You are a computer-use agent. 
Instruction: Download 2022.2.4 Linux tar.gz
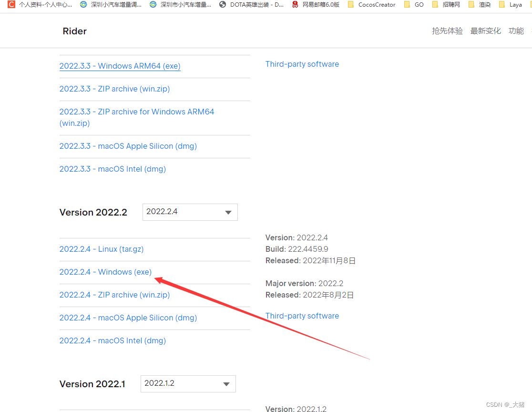click(102, 249)
